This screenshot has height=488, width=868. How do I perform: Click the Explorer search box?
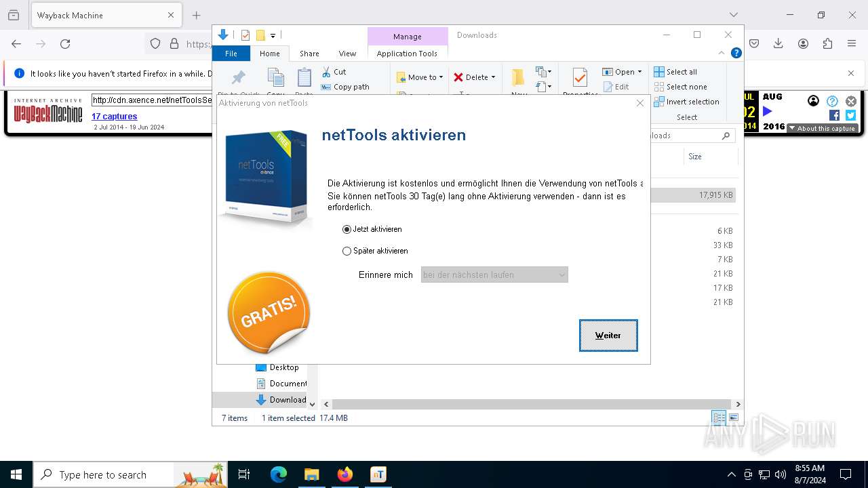(693, 136)
